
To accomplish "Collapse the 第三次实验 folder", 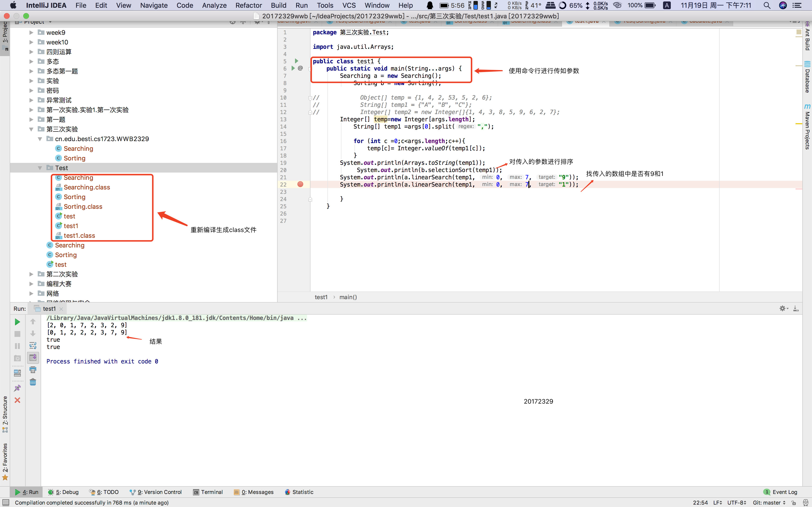I will pyautogui.click(x=31, y=129).
